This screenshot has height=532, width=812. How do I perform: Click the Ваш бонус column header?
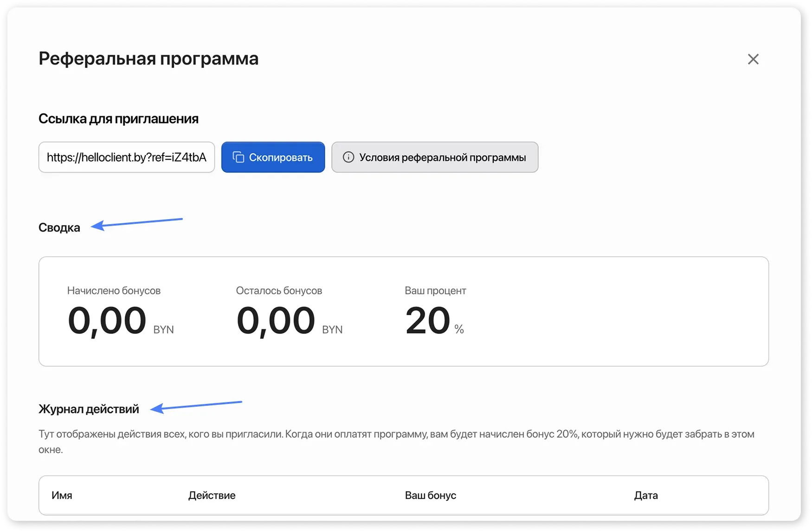tap(430, 495)
